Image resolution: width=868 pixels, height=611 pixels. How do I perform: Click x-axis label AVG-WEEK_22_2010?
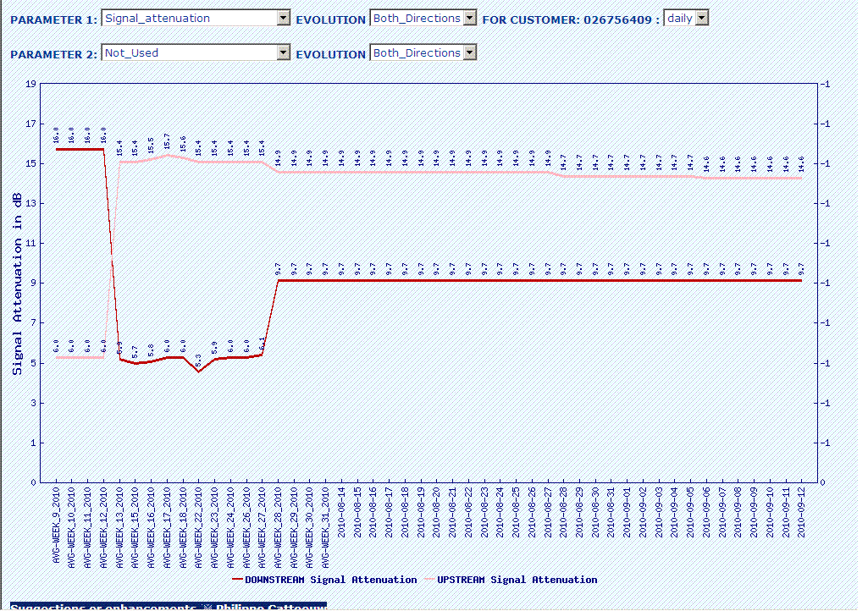click(199, 527)
